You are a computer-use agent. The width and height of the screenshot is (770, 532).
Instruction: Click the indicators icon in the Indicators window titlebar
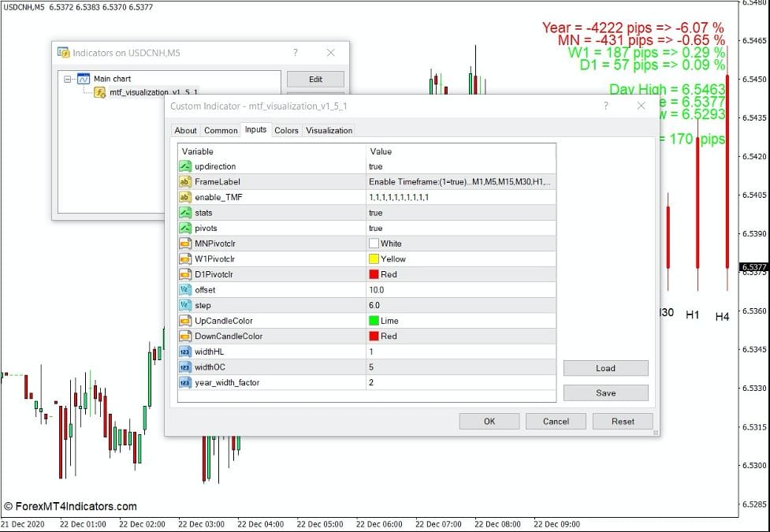pos(65,52)
